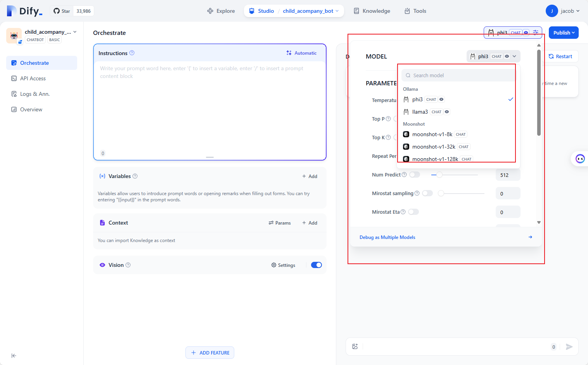588x365 pixels.
Task: Click the Context Params sliders icon
Action: [271, 223]
